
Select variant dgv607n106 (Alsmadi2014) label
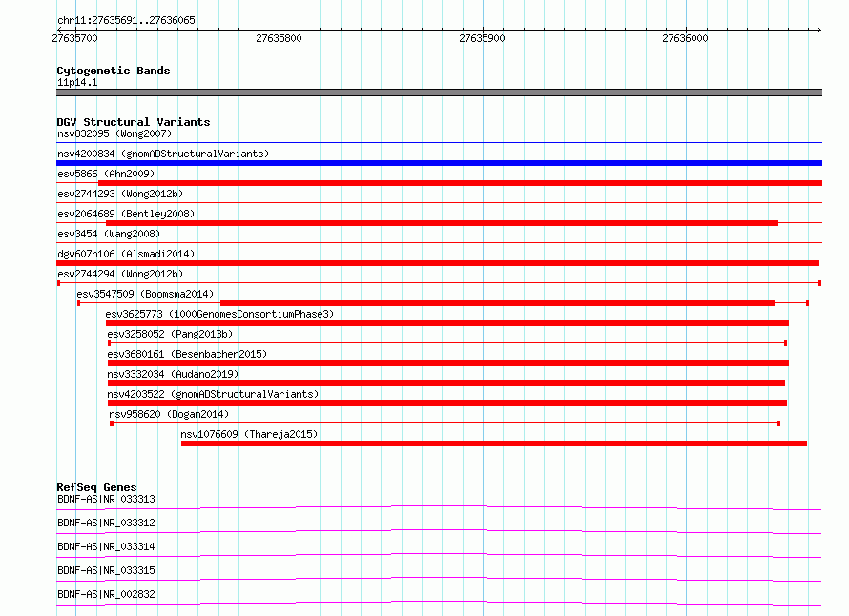tap(126, 254)
